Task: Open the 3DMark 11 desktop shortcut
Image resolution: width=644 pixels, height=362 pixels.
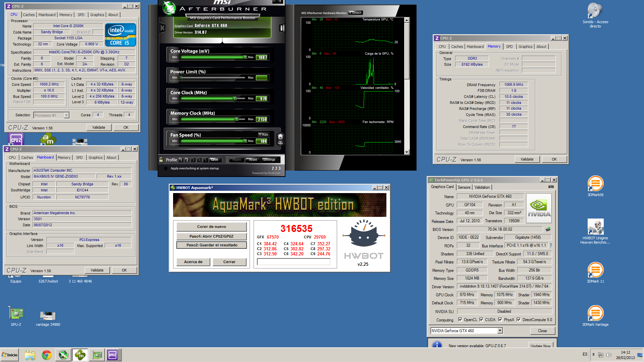Action: tap(595, 272)
